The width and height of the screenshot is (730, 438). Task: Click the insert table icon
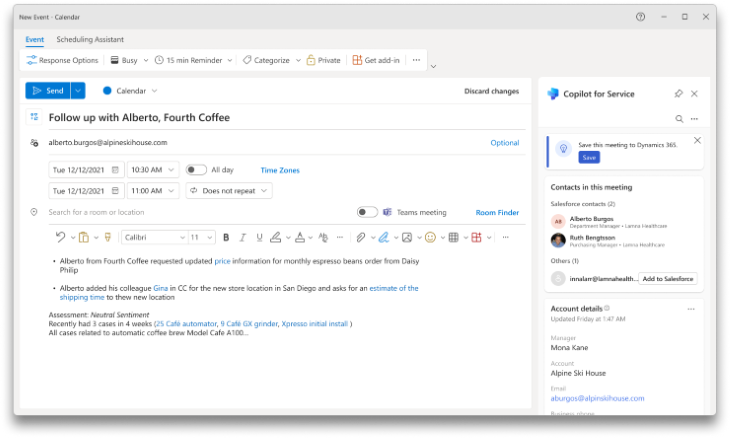coord(453,237)
